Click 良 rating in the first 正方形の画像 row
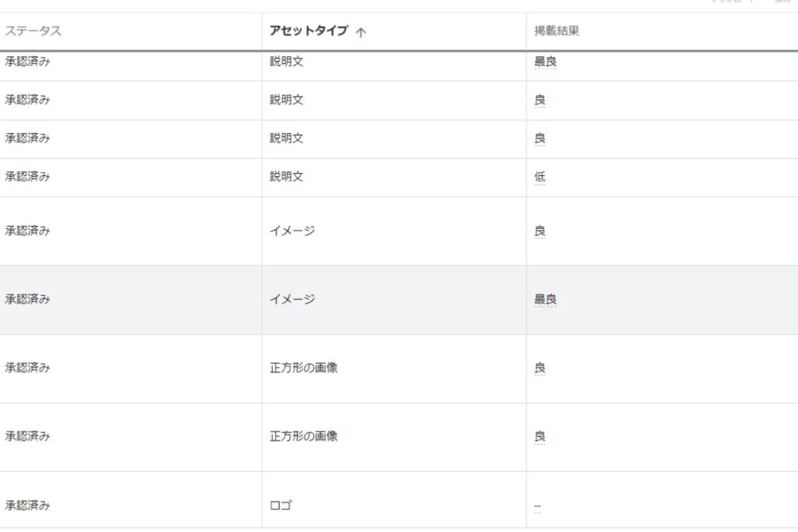Viewport: 798px width, 532px height. click(x=540, y=368)
